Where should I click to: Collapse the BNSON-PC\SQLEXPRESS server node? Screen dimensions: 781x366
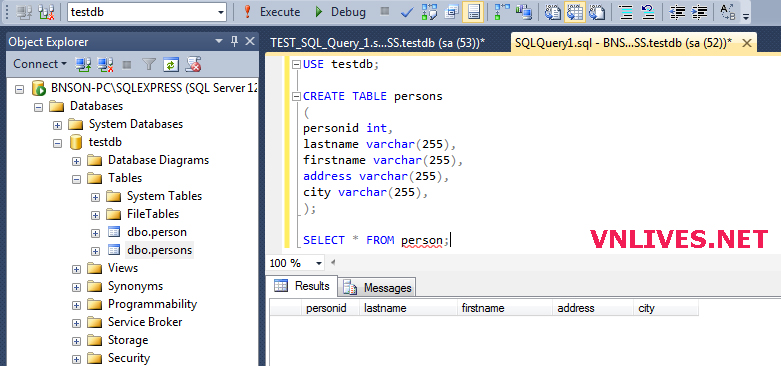[20, 89]
